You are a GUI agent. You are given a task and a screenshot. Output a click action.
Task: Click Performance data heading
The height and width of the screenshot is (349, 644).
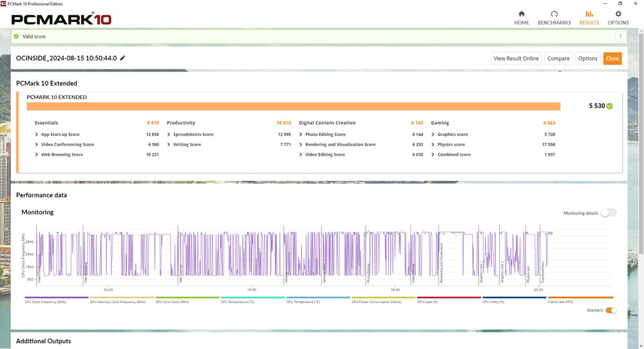coord(41,195)
